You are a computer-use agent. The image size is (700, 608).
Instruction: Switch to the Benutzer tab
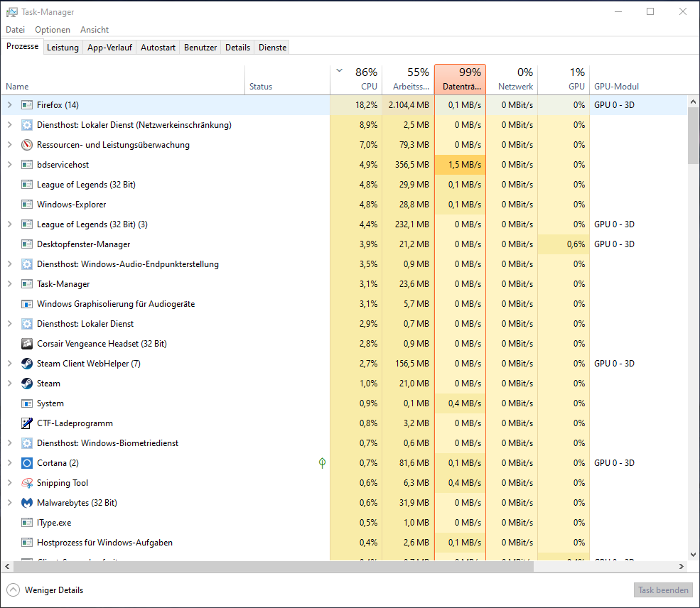click(200, 48)
